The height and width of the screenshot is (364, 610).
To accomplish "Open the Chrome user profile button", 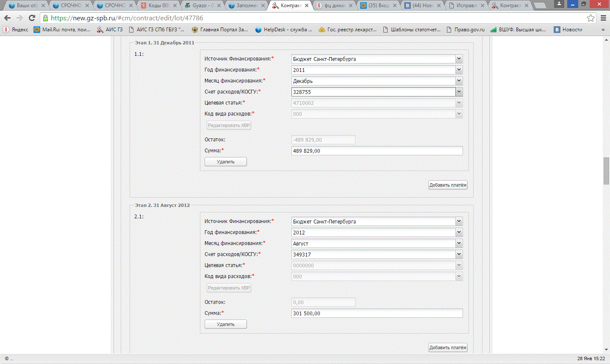I will (x=559, y=4).
